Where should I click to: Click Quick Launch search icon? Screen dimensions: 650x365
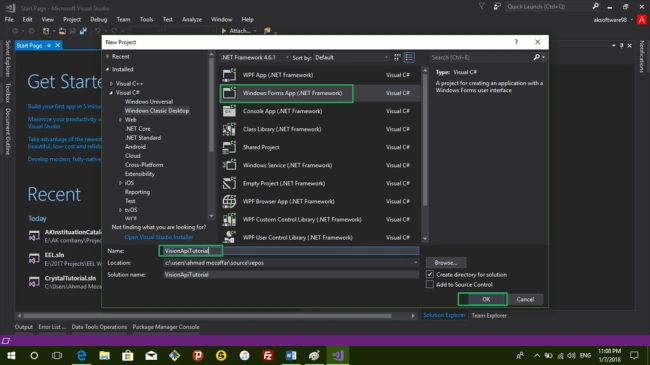[595, 6]
